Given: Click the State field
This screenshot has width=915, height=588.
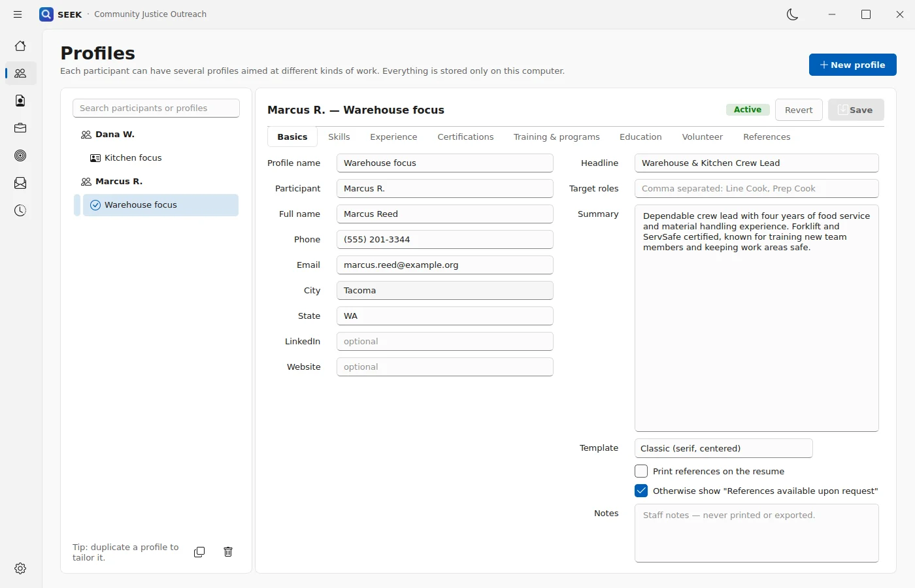Looking at the screenshot, I should pyautogui.click(x=445, y=316).
